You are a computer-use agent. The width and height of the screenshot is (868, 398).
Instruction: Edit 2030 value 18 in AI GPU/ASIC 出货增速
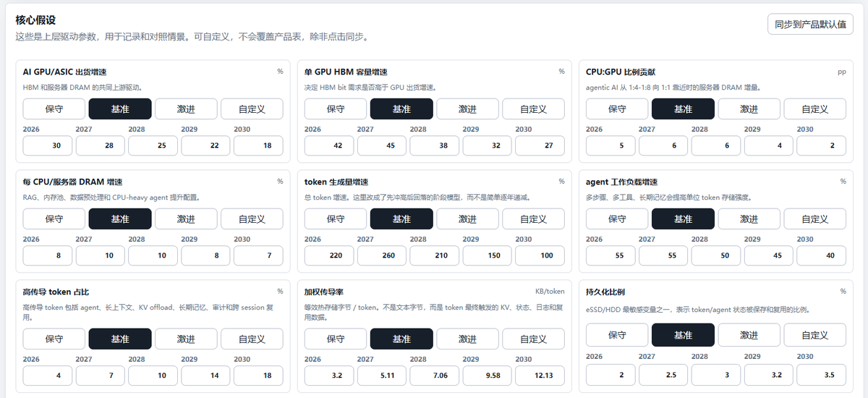[x=258, y=145]
